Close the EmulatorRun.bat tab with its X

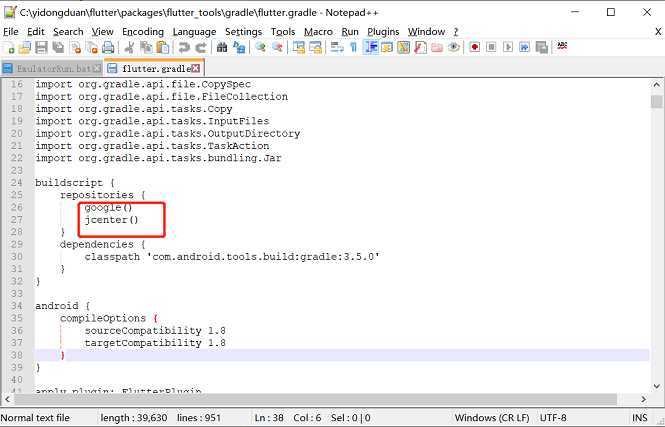pyautogui.click(x=97, y=68)
